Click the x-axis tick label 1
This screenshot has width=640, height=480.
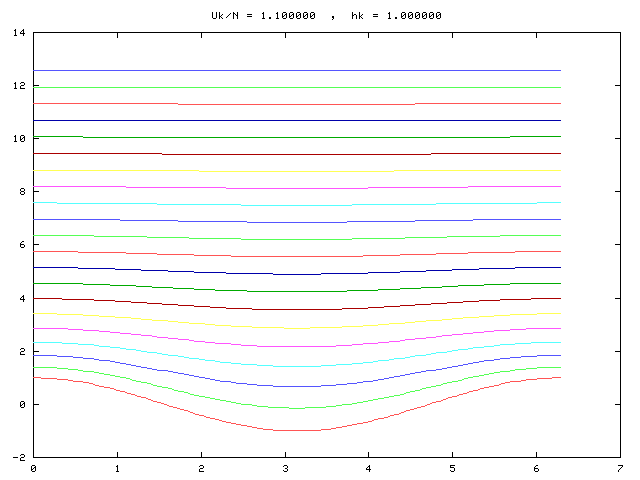[x=118, y=468]
